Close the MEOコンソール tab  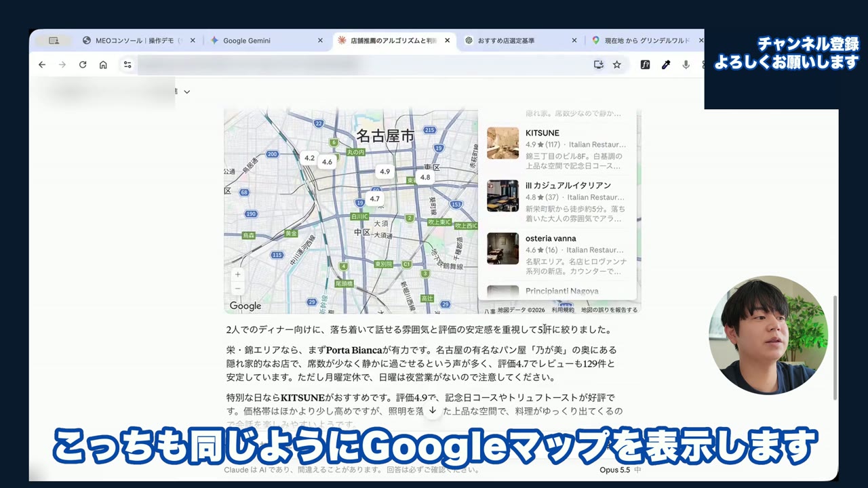point(193,41)
